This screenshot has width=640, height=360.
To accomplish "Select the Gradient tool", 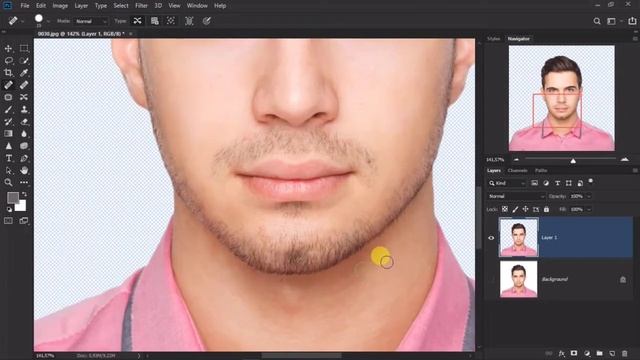I will 8,133.
